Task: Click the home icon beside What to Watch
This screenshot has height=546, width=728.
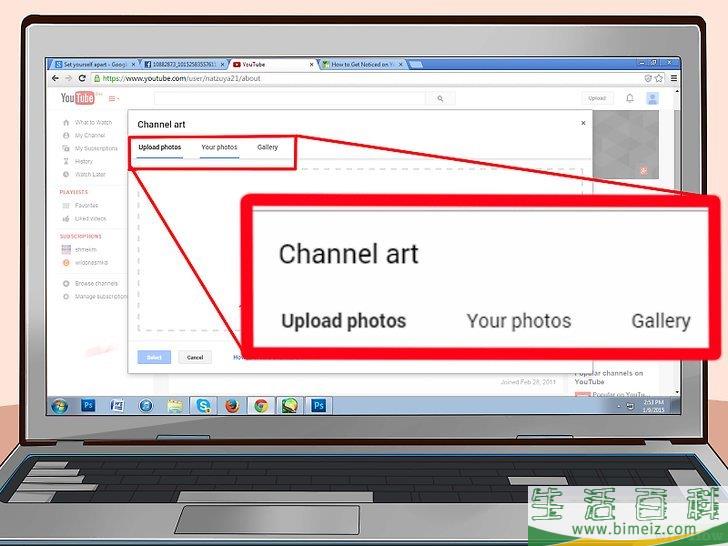Action: click(x=66, y=123)
